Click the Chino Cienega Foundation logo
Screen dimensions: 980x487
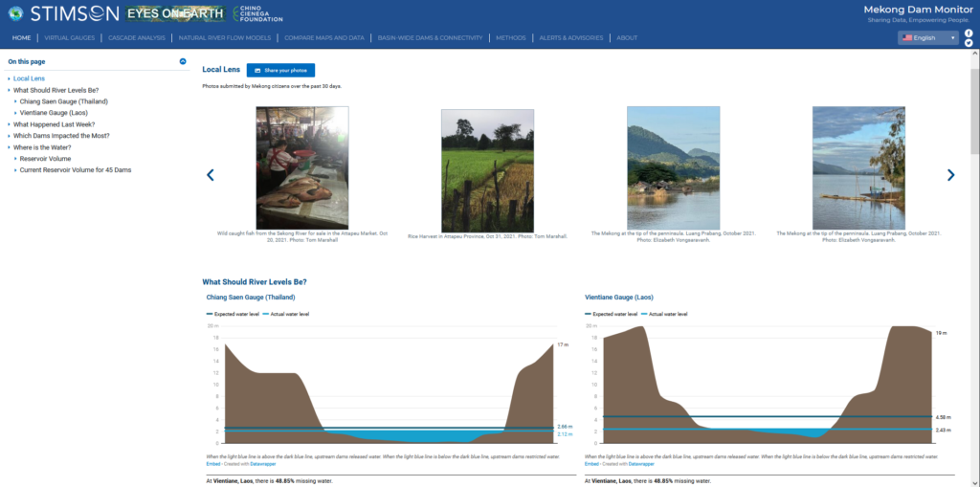256,13
